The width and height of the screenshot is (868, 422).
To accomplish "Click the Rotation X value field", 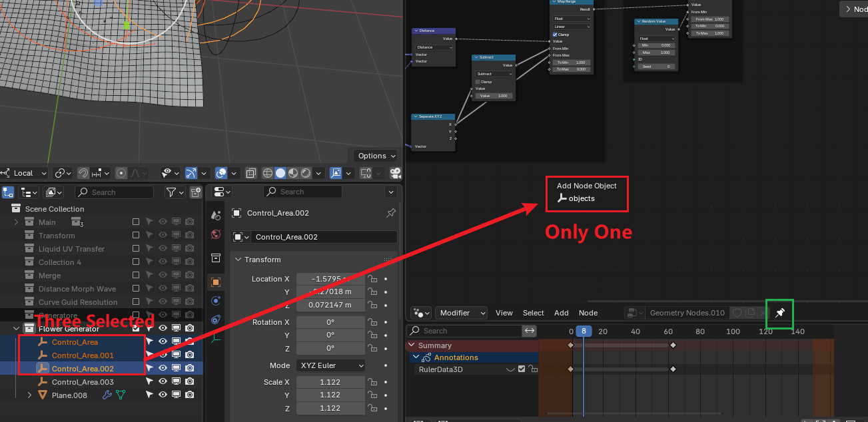I will [331, 322].
